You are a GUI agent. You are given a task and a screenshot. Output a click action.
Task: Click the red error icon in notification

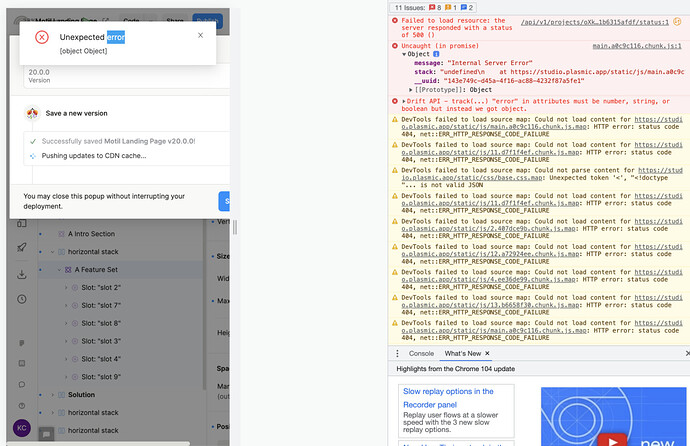[x=42, y=37]
